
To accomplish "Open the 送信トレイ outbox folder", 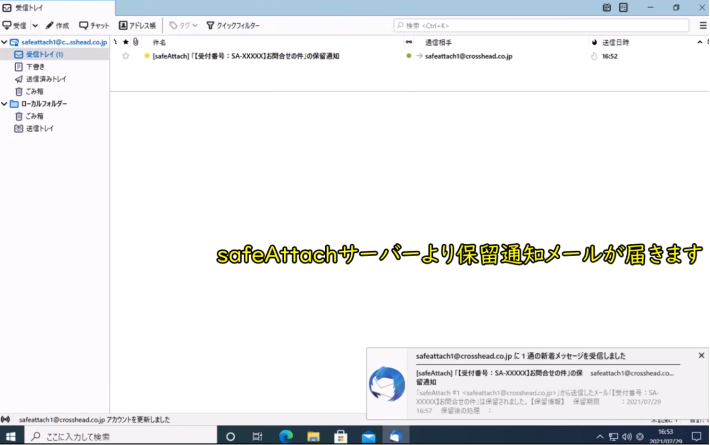I will tap(34, 129).
